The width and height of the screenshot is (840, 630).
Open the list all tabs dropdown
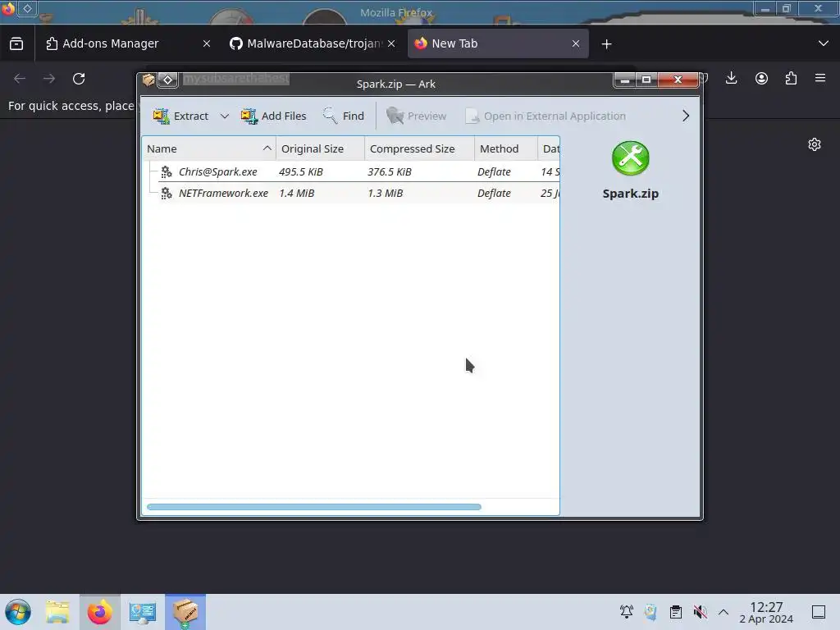point(824,43)
